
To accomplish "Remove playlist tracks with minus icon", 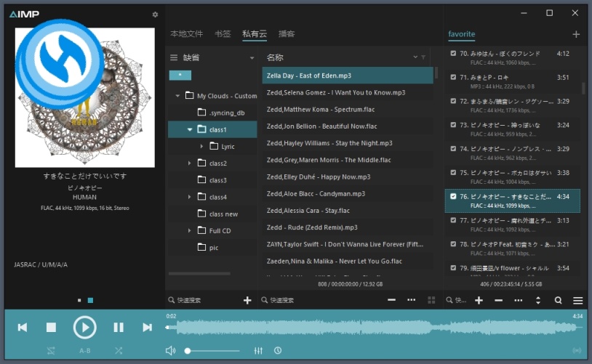I will [x=498, y=300].
